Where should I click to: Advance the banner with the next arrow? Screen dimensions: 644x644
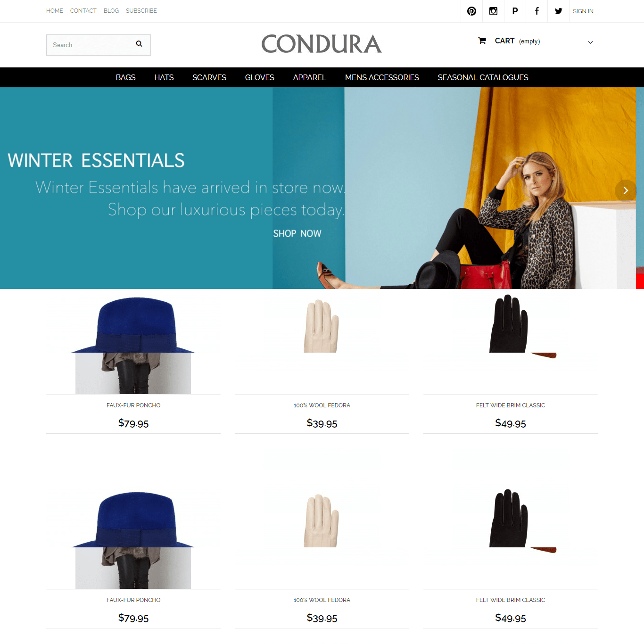[626, 190]
